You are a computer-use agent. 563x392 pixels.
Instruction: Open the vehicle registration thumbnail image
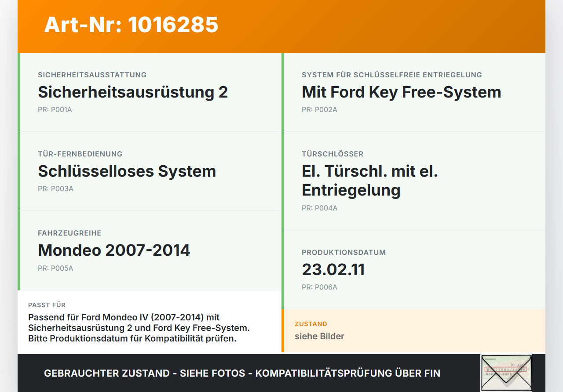point(506,373)
